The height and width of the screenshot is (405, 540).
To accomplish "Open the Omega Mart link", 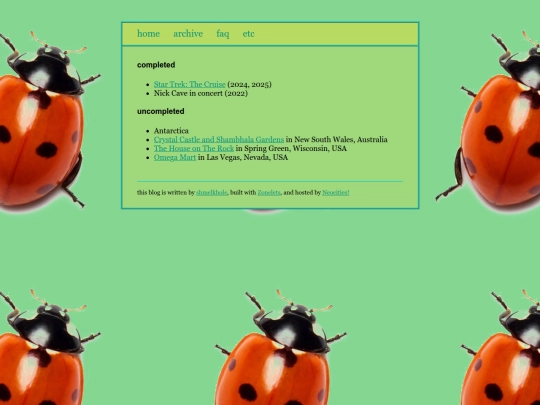I will click(x=175, y=157).
